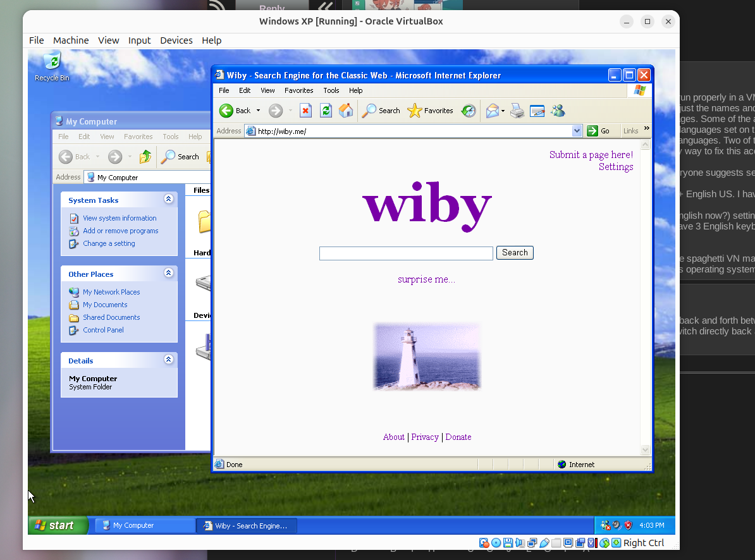Viewport: 755px width, 560px height.
Task: Collapse the System Tasks panel
Action: coord(168,199)
